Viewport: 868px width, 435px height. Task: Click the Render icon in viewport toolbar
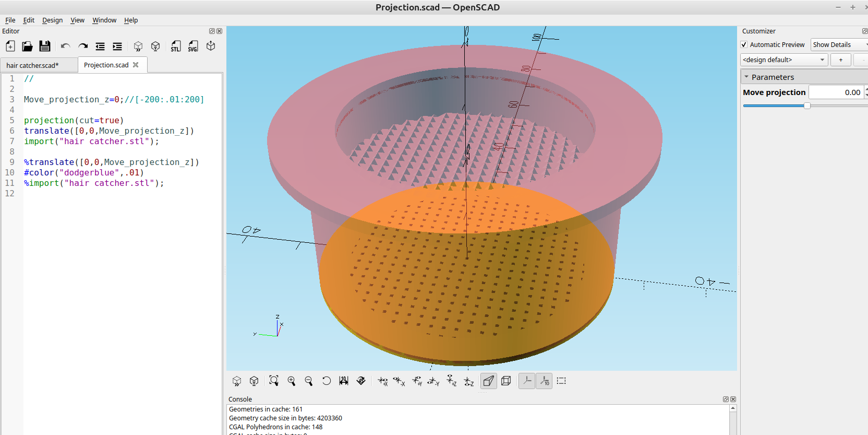(x=254, y=381)
